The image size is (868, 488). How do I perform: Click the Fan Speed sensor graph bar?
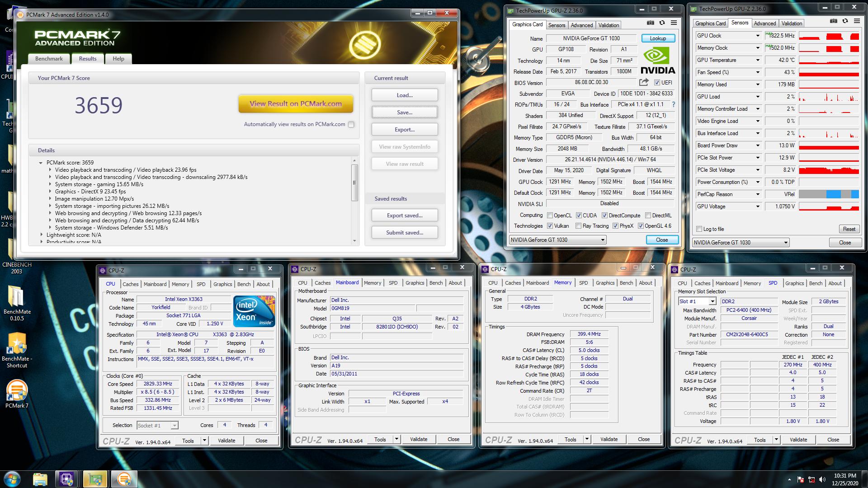click(829, 72)
